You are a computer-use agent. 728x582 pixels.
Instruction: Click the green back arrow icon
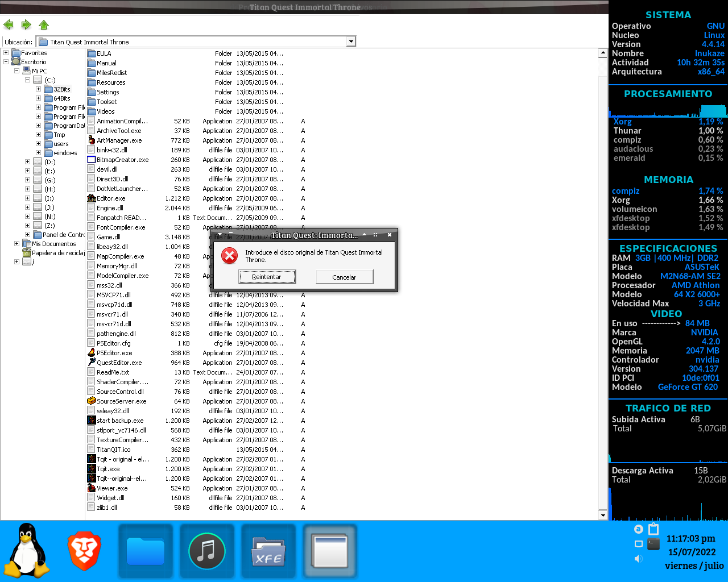[x=9, y=24]
